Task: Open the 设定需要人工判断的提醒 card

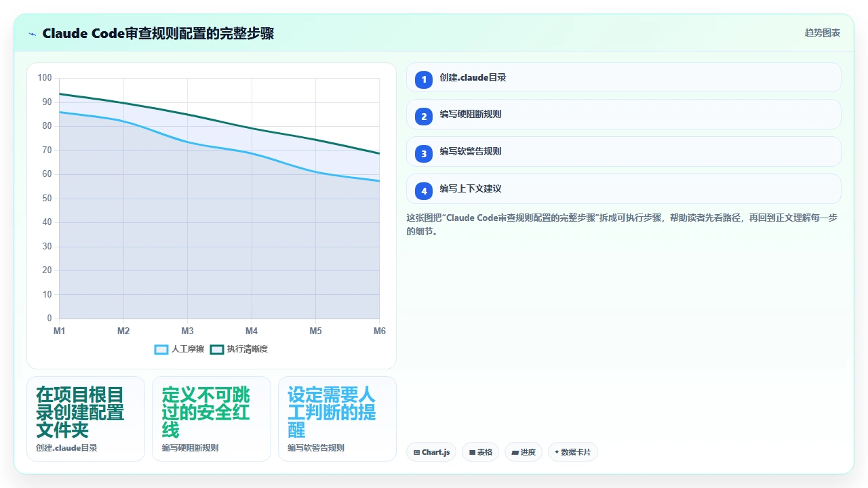Action: pos(337,419)
